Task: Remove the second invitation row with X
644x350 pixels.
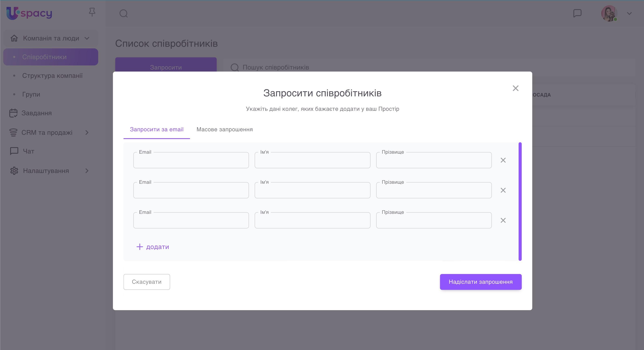Action: click(503, 190)
